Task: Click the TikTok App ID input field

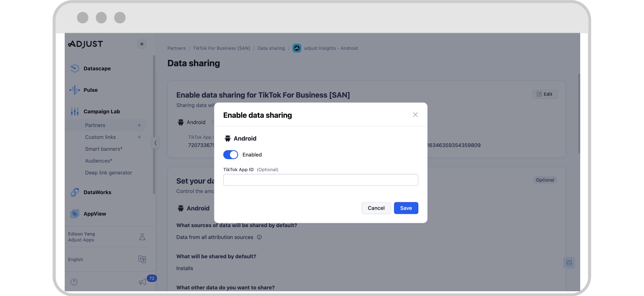Action: tap(321, 180)
